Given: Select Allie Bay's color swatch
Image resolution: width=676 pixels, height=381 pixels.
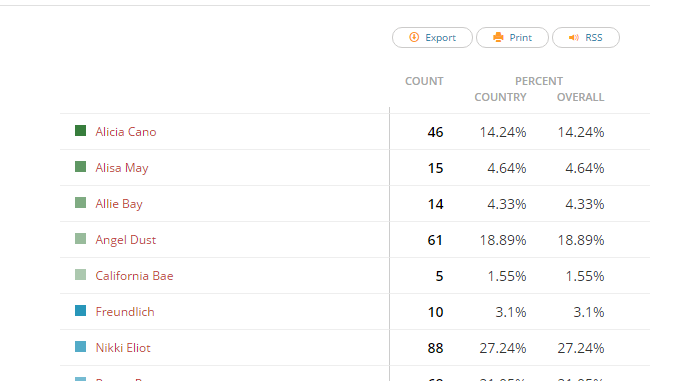Looking at the screenshot, I should pyautogui.click(x=81, y=203).
